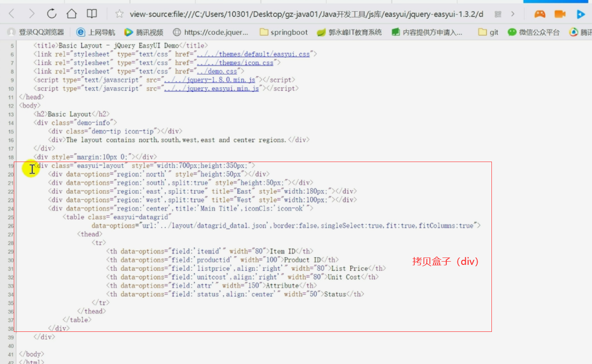The width and height of the screenshot is (592, 364).
Task: Click the 'demo-tip icon-tip' div line
Action: pyautogui.click(x=115, y=131)
